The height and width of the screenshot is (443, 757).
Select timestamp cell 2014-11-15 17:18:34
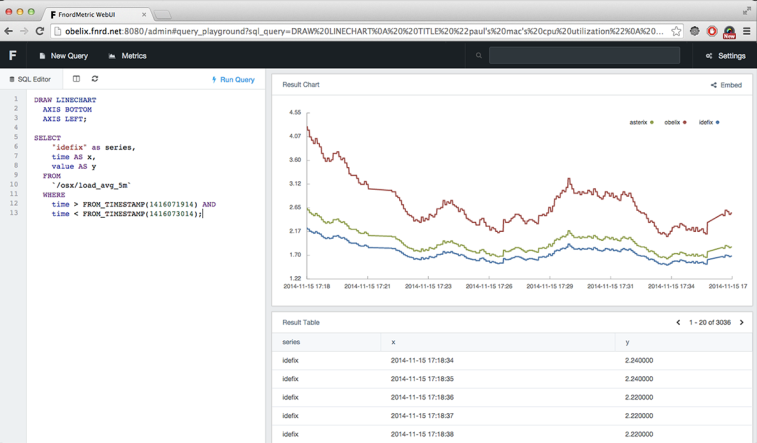coord(422,360)
